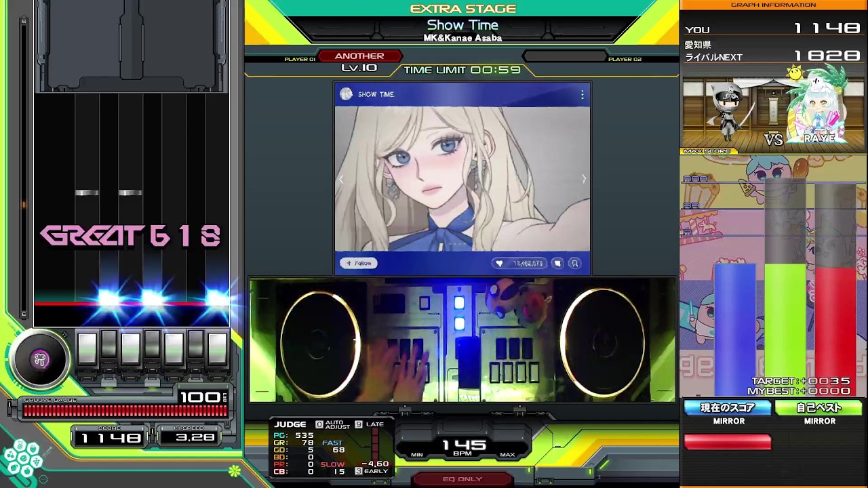868x488 pixels.
Task: Click the GREAT 618 combo judgment
Action: tap(130, 236)
